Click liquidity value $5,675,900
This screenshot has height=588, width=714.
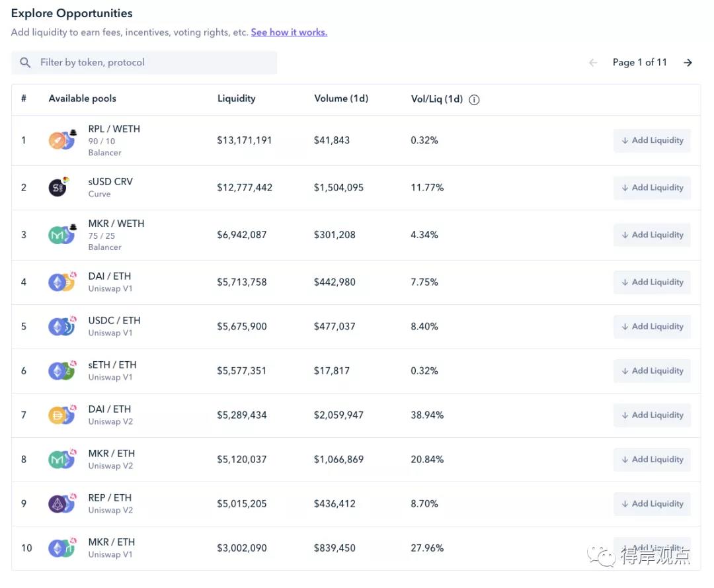(242, 327)
